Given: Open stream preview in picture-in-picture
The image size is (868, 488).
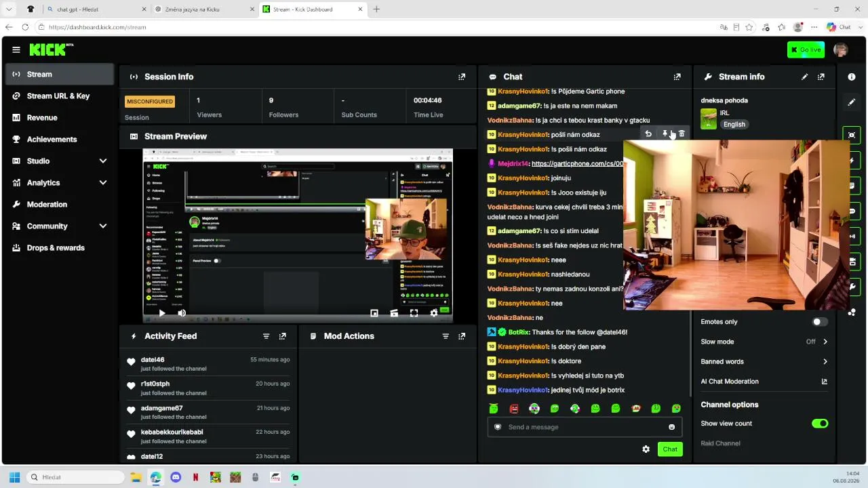Looking at the screenshot, I should coord(374,313).
